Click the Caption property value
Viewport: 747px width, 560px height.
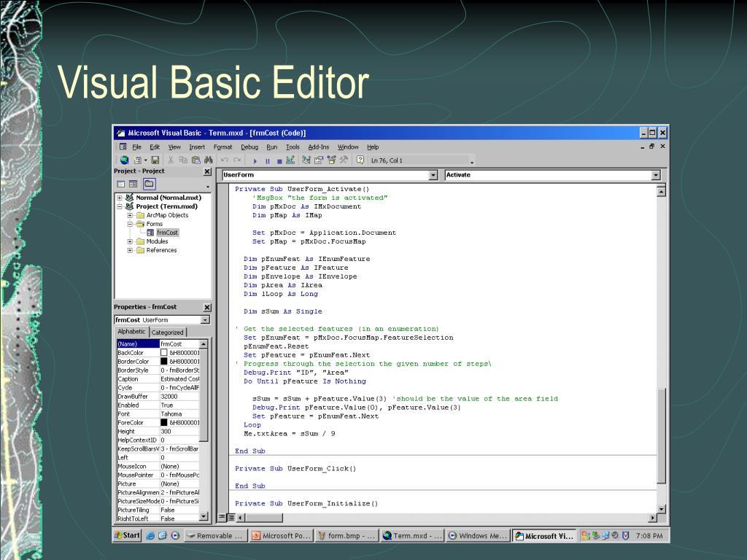click(x=179, y=379)
